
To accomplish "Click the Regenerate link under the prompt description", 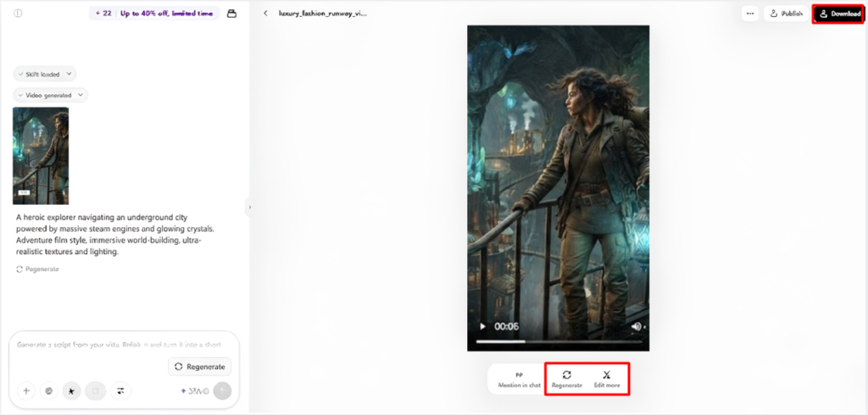I will (37, 269).
